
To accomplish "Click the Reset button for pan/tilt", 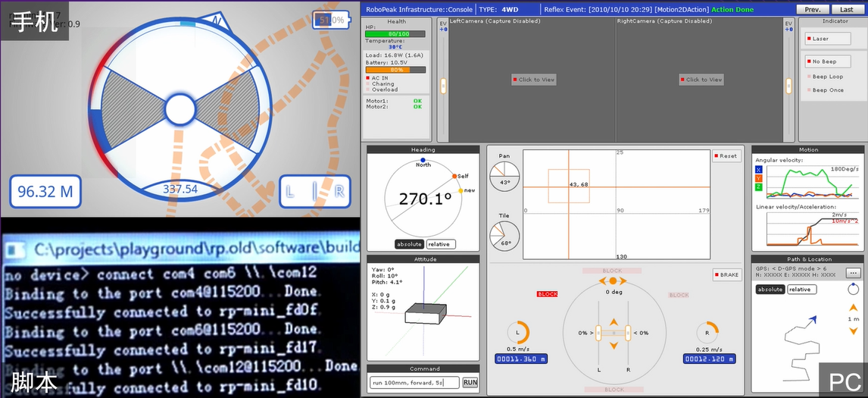I will tap(726, 155).
